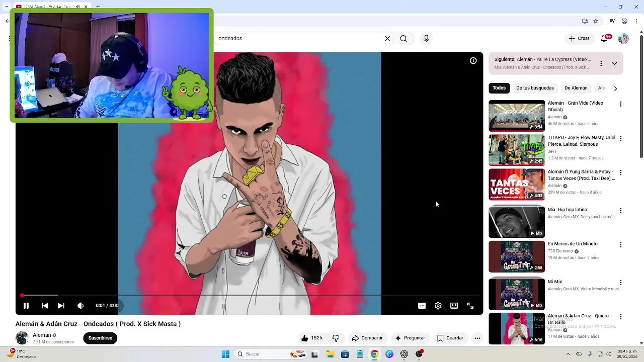Open a new browser tab
Screen dimensions: 644x362
98,7
